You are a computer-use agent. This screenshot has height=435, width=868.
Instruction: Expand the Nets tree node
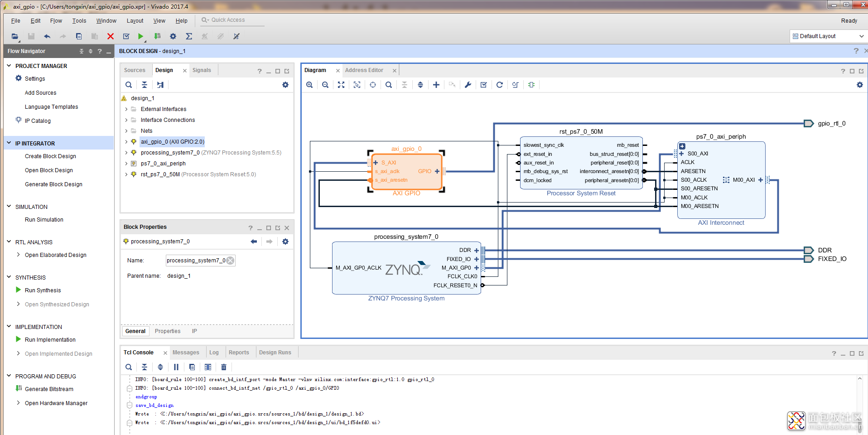tap(126, 131)
